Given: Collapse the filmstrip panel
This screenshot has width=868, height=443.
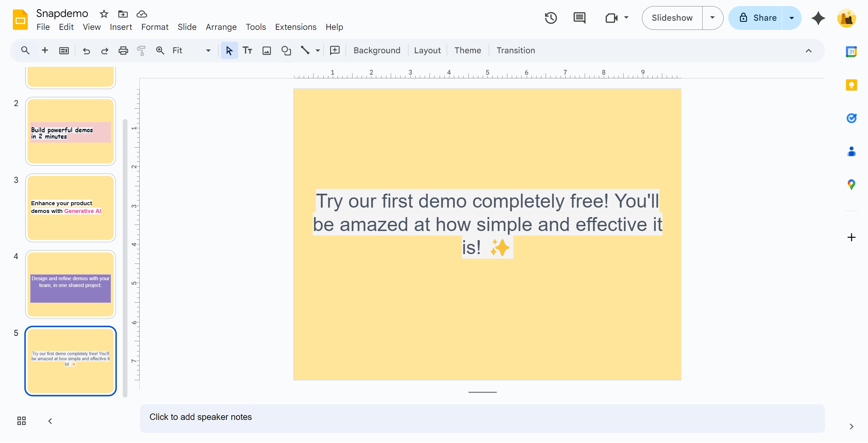Looking at the screenshot, I should click(x=50, y=421).
